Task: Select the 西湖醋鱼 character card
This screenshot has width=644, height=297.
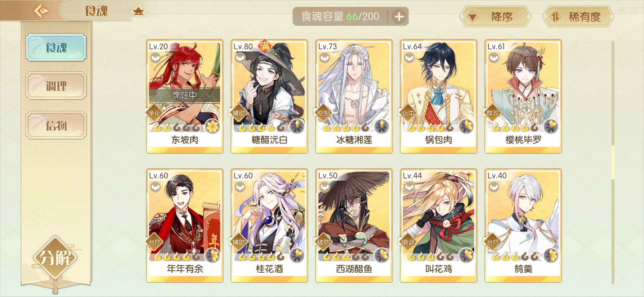Action: coord(354,226)
